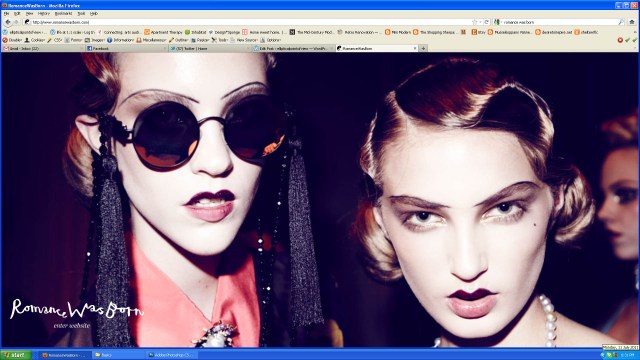Open the Help menu
Image resolution: width=640 pixels, height=360 pixels.
point(94,13)
